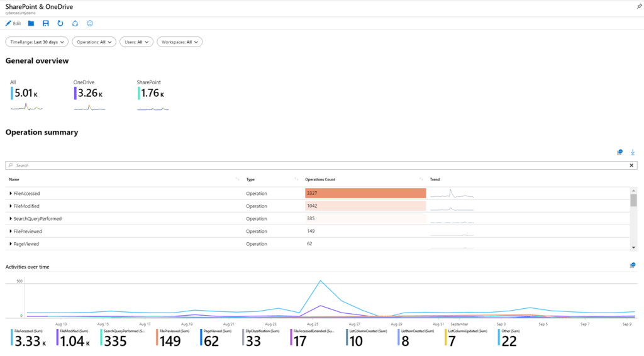644x356 pixels.
Task: Click the Operation summary search field
Action: pos(314,165)
